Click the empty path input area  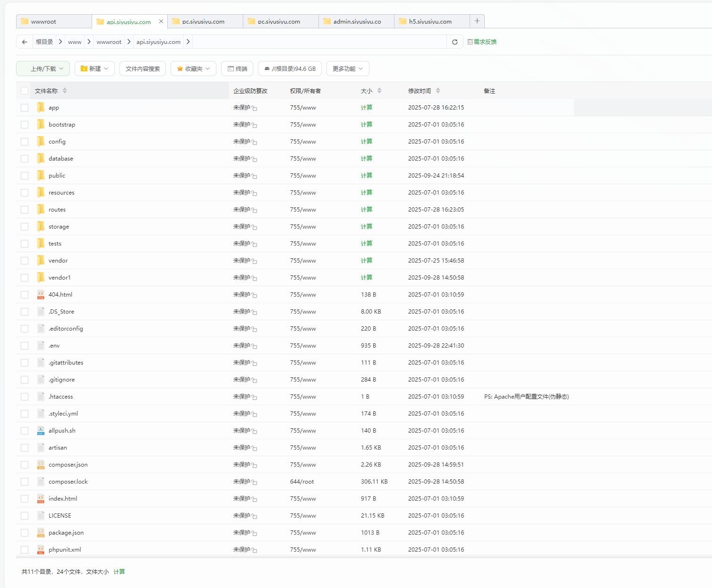[x=319, y=42]
